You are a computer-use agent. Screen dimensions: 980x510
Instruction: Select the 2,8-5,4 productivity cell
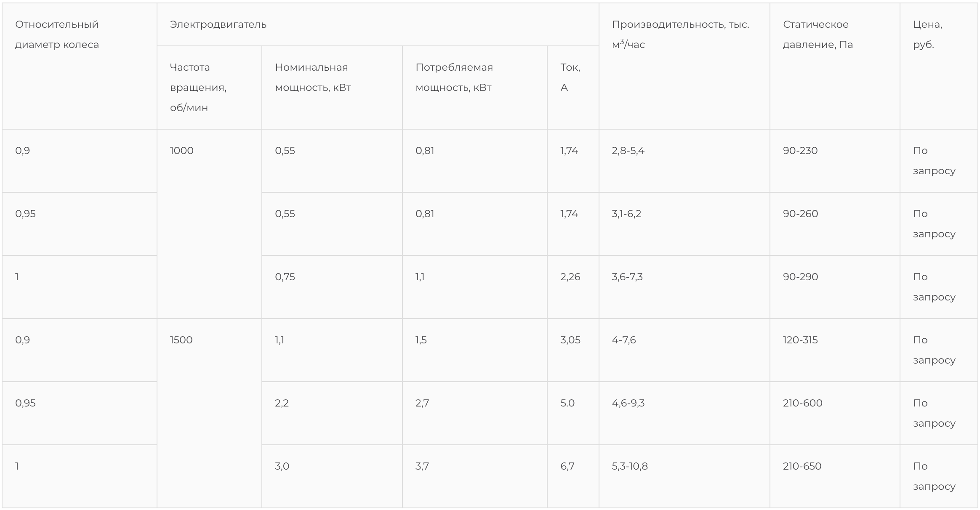(x=628, y=151)
